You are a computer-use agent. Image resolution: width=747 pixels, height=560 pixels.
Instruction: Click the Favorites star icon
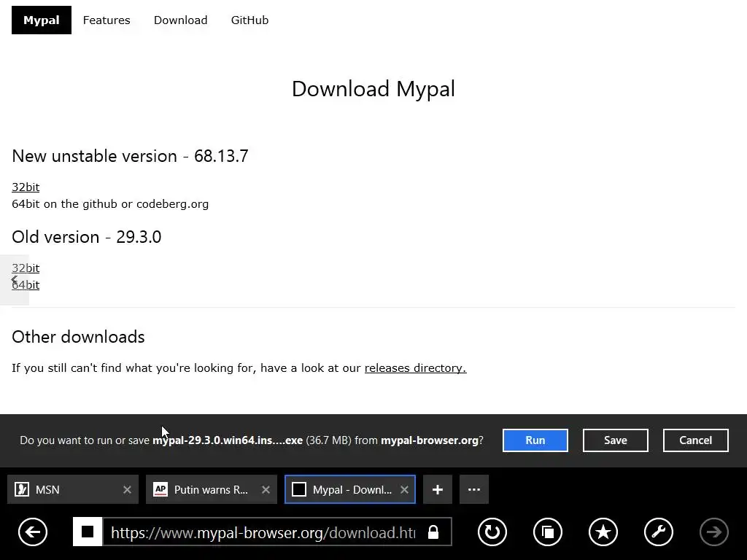(603, 532)
